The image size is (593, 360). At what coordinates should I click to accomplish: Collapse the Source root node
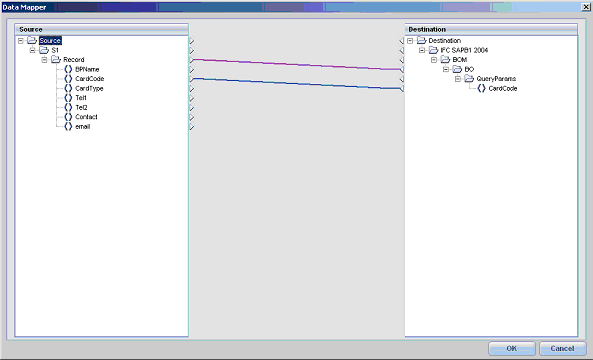pyautogui.click(x=21, y=40)
